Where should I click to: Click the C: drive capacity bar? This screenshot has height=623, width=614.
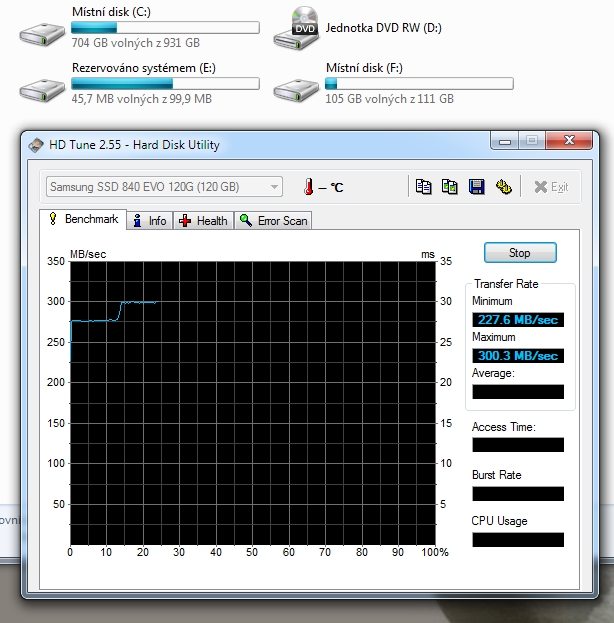coord(165,29)
